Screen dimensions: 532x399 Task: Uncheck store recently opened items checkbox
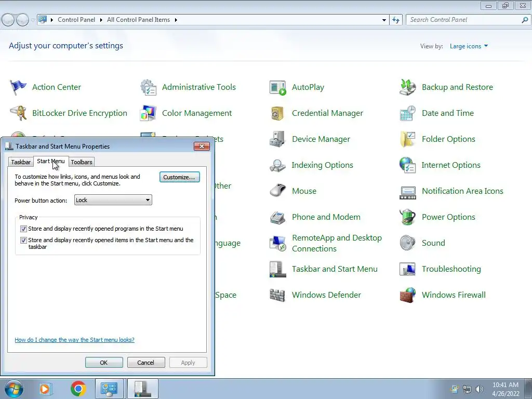pos(23,240)
